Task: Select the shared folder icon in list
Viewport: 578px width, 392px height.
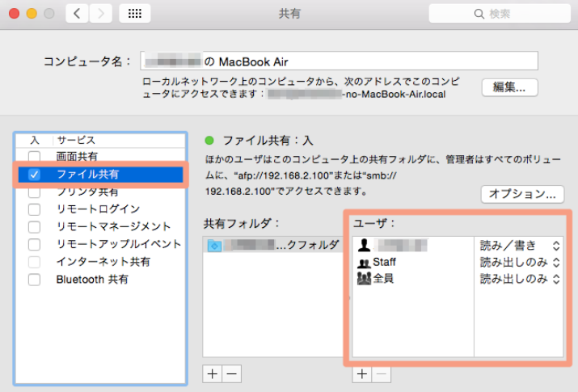Action: [214, 246]
